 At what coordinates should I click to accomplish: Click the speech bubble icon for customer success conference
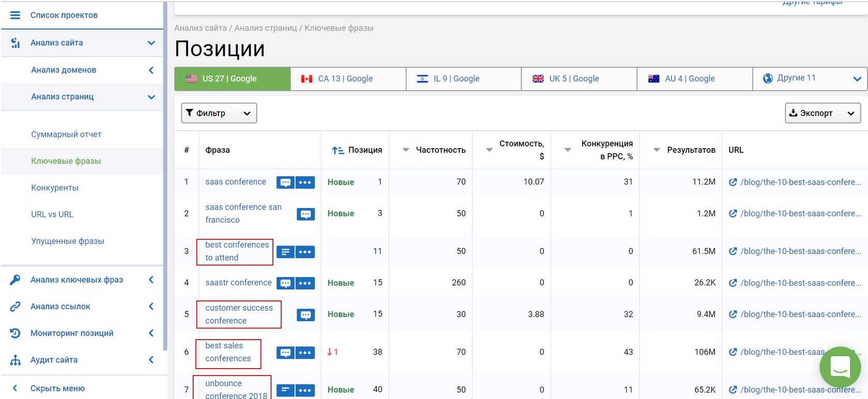[305, 315]
